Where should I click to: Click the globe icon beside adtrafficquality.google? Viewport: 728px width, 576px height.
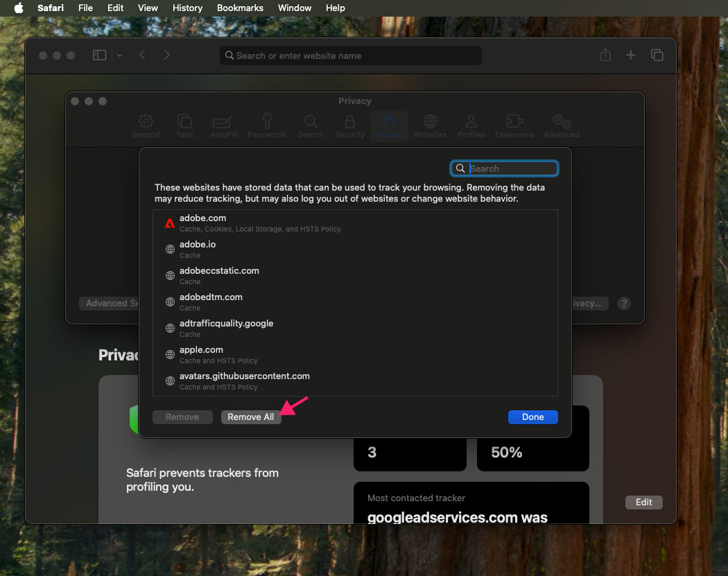[170, 328]
